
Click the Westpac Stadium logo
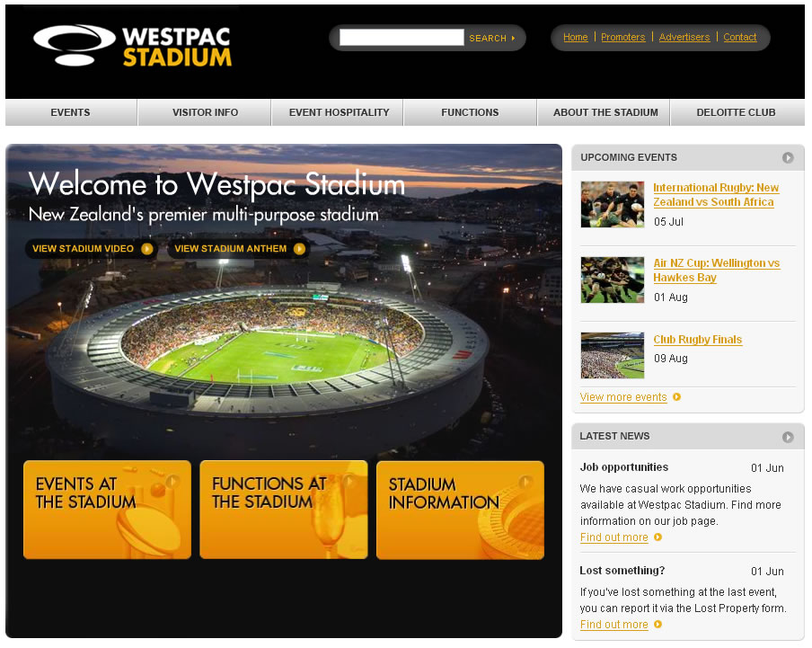coord(132,46)
